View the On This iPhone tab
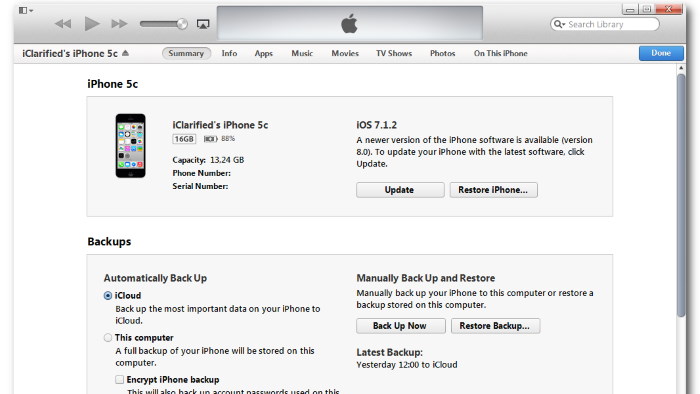Viewport: 700px width, 394px height. pos(500,53)
